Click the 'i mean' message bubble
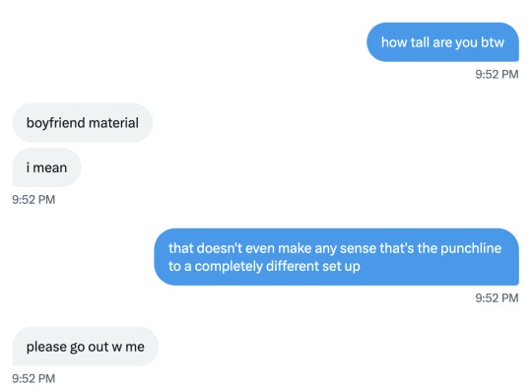This screenshot has height=392, width=532. click(47, 167)
